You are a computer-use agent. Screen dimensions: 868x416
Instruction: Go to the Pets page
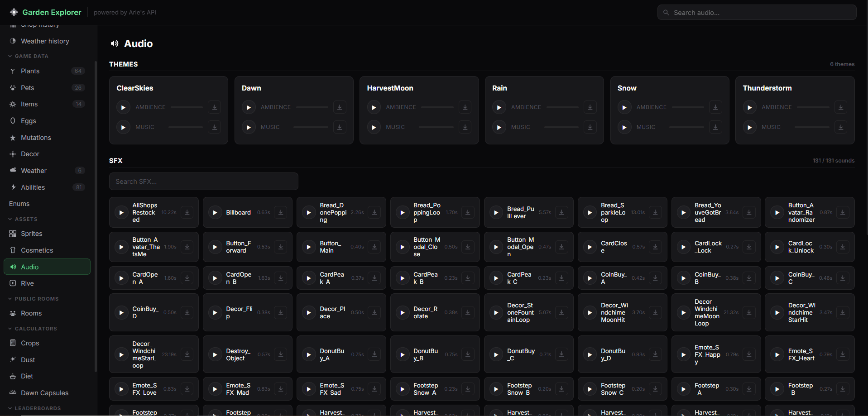click(47, 88)
